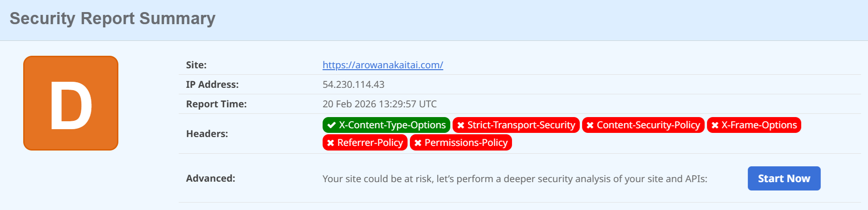This screenshot has height=210, width=868.
Task: Click the X-Frame-Options header label
Action: [x=759, y=125]
